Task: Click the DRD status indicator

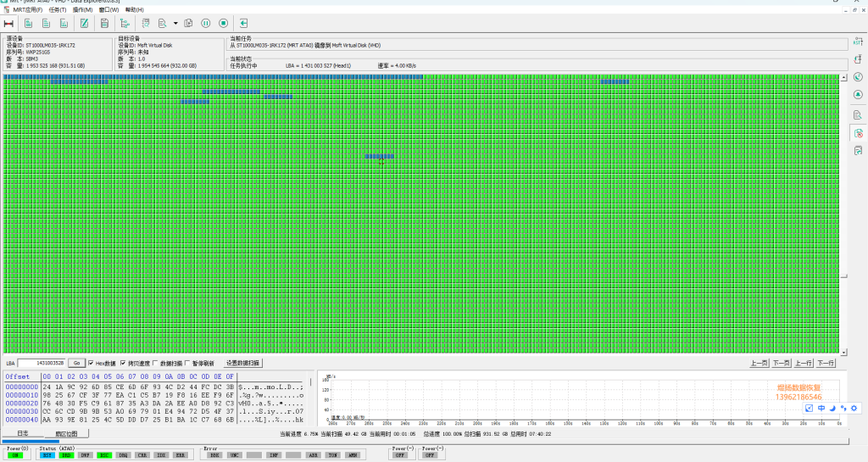Action: click(66, 455)
